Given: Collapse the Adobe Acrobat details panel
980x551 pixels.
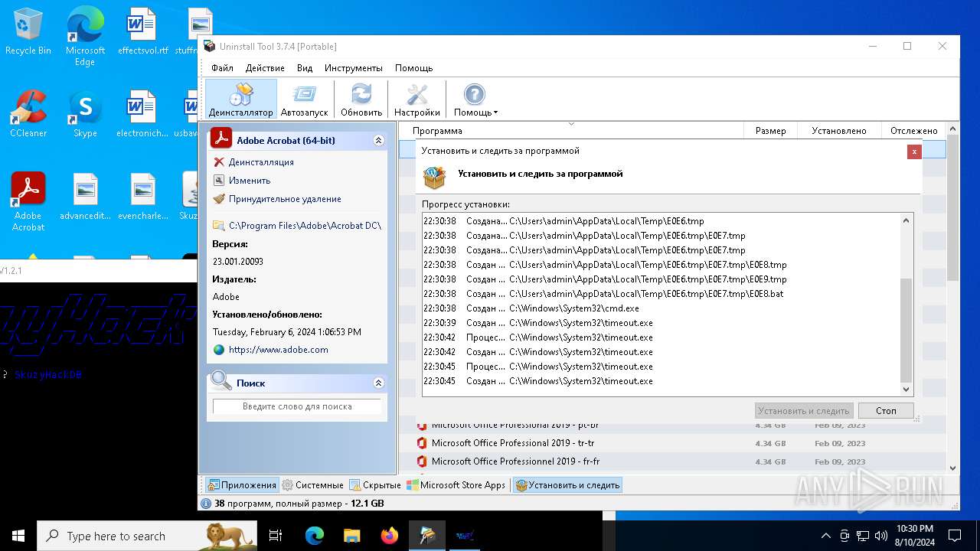Looking at the screenshot, I should click(x=378, y=141).
